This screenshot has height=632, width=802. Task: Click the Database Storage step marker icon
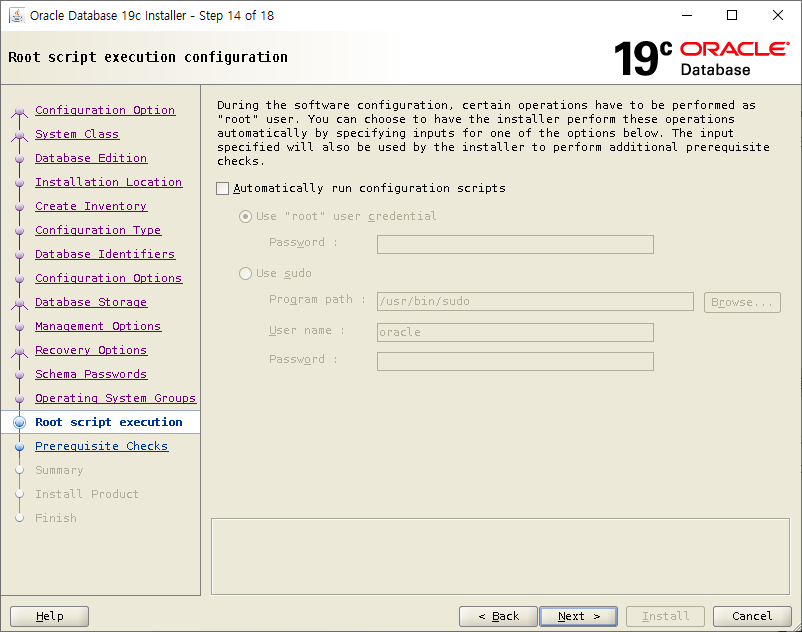[x=19, y=303]
